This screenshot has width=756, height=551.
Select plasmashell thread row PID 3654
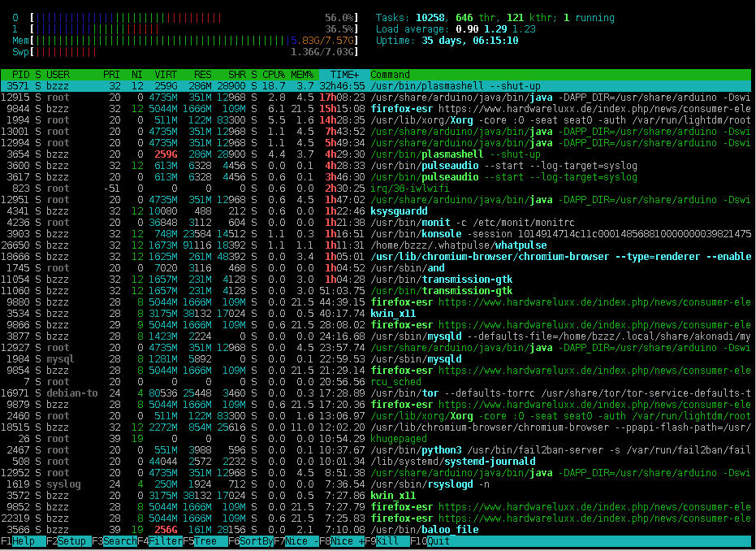click(376, 154)
